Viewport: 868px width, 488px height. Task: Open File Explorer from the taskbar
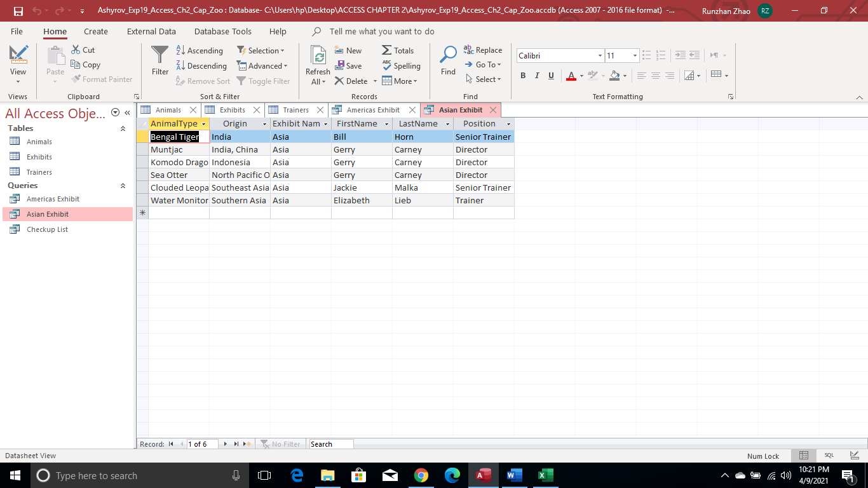click(327, 475)
